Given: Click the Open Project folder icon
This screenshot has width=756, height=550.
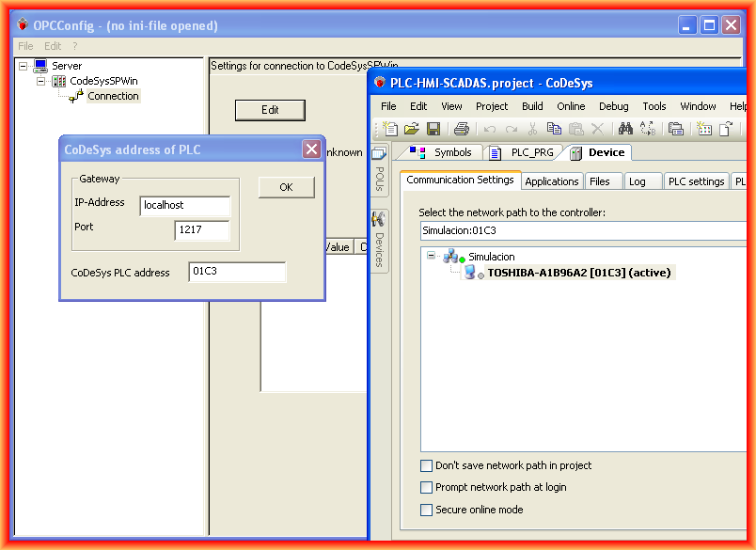Looking at the screenshot, I should [x=412, y=129].
